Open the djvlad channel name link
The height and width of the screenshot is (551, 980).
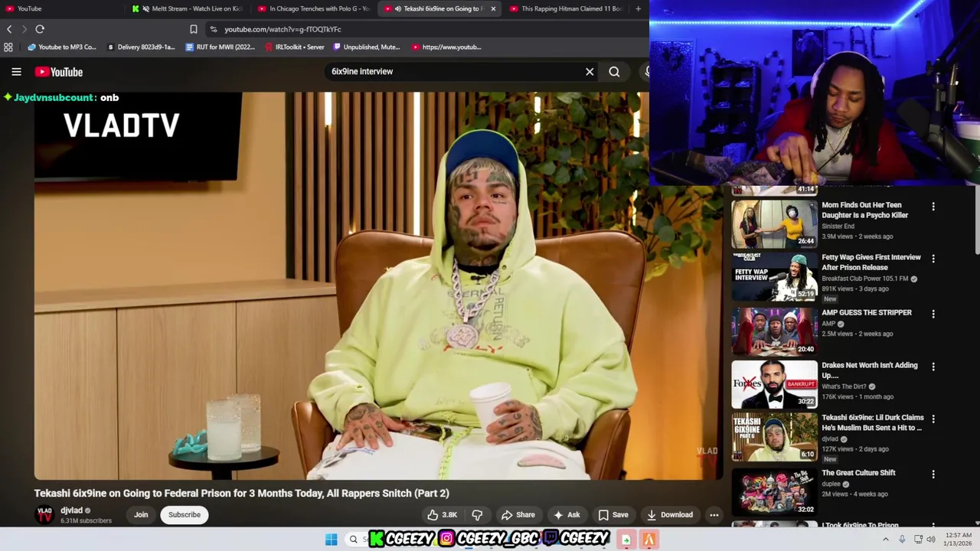[71, 510]
